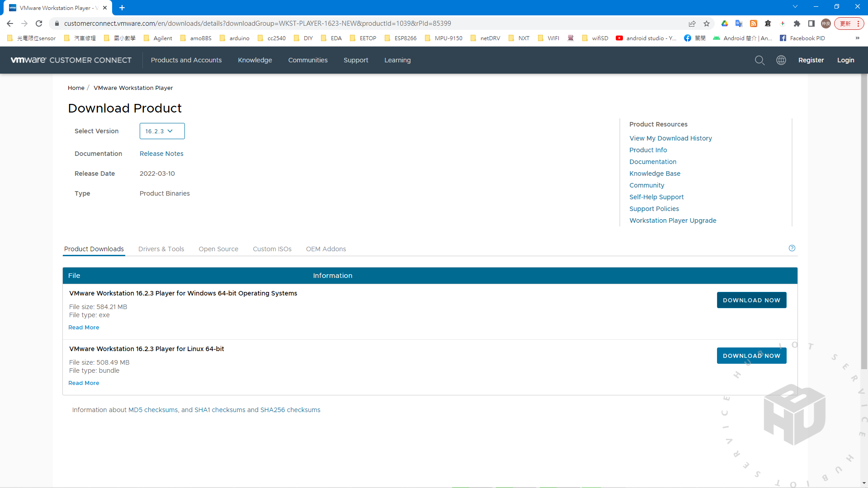Go to Home breadcrumb

click(x=76, y=88)
